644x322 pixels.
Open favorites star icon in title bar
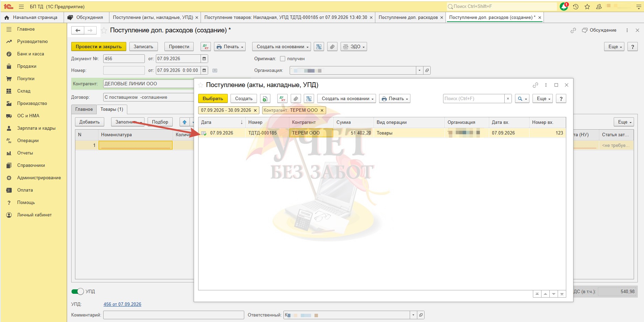tap(587, 7)
